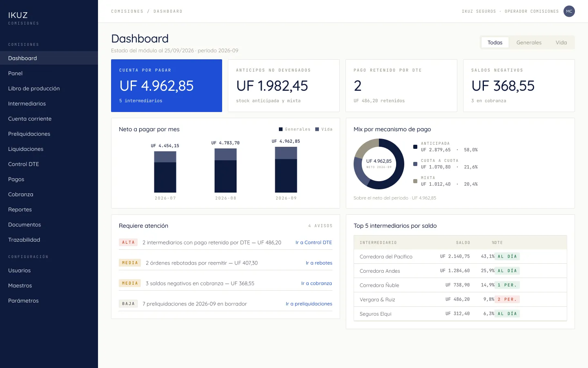588x368 pixels.
Task: Select the Vergara & Ruiz row
Action: pyautogui.click(x=460, y=299)
